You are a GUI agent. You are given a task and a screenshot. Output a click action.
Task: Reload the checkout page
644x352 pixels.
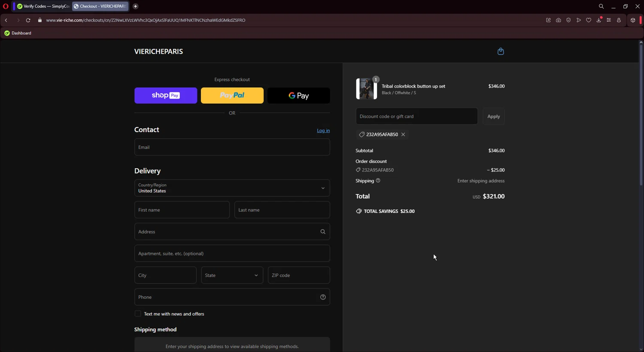28,20
